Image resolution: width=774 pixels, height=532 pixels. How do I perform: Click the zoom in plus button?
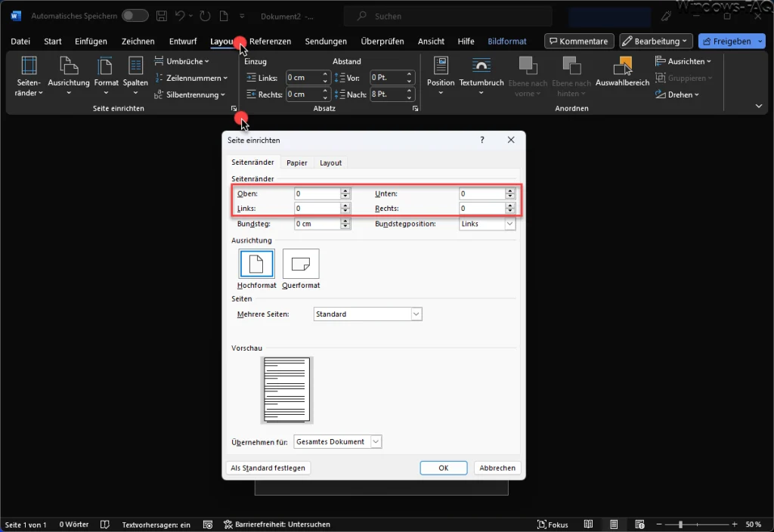(x=735, y=524)
